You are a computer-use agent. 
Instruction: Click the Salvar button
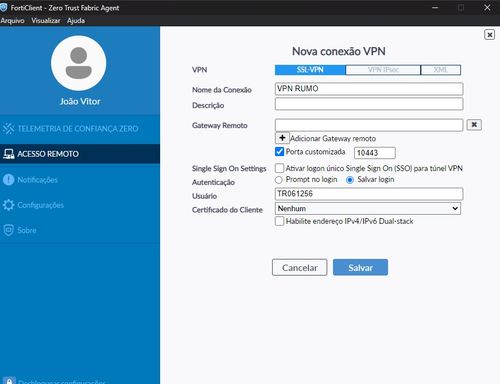[x=360, y=267]
